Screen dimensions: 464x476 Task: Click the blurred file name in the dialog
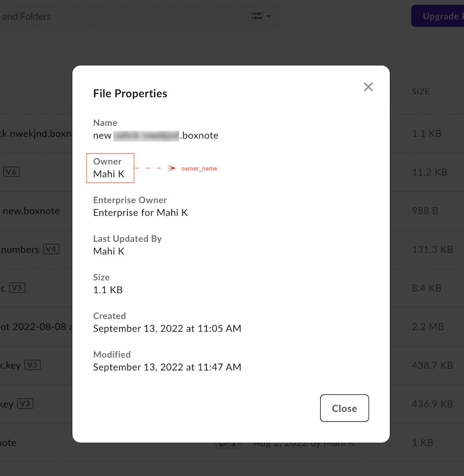tap(146, 135)
